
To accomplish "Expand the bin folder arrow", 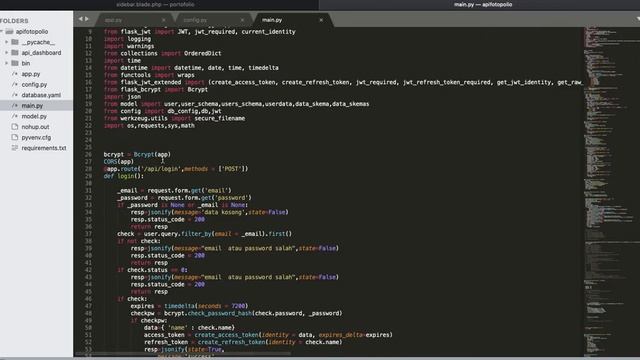I will point(7,63).
